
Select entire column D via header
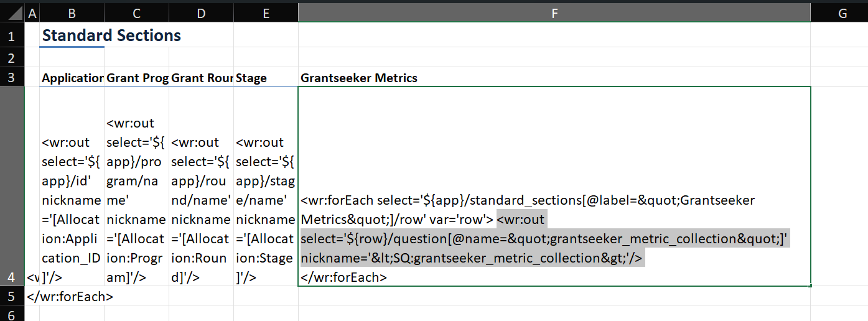[201, 12]
